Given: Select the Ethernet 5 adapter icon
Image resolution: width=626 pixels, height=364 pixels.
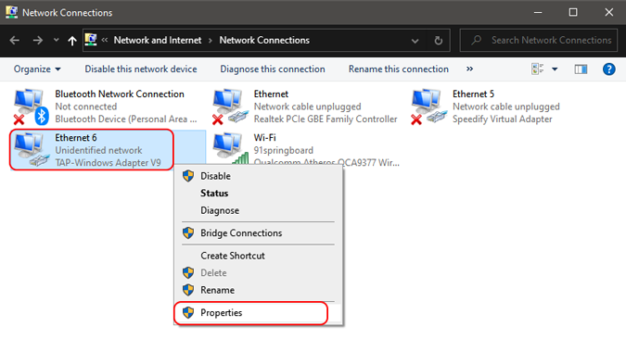Looking at the screenshot, I should [428, 107].
